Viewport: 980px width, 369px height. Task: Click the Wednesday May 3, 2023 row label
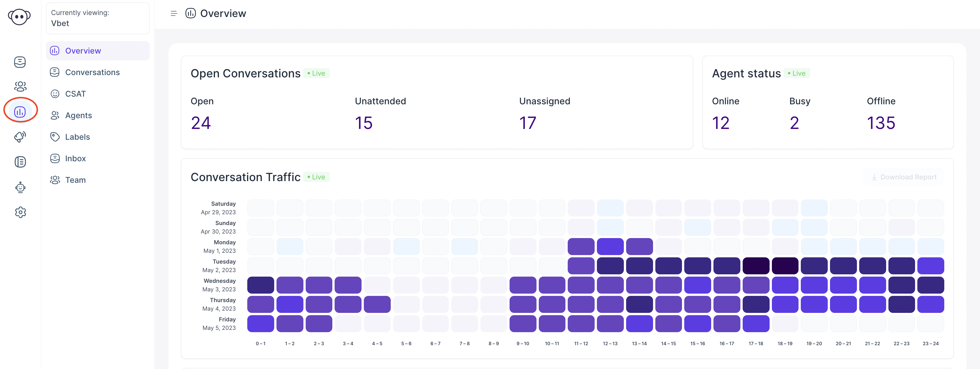(x=219, y=285)
